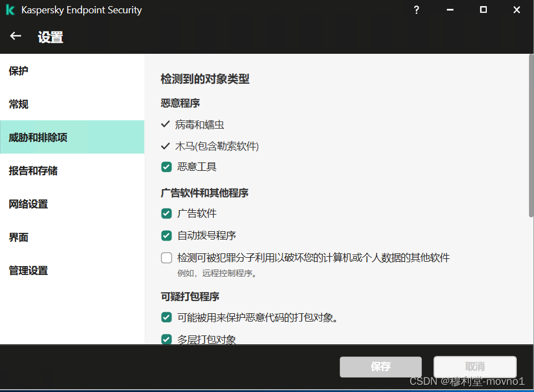This screenshot has width=534, height=392.
Task: Click the 可疑打包程序 section heading
Action: click(190, 297)
